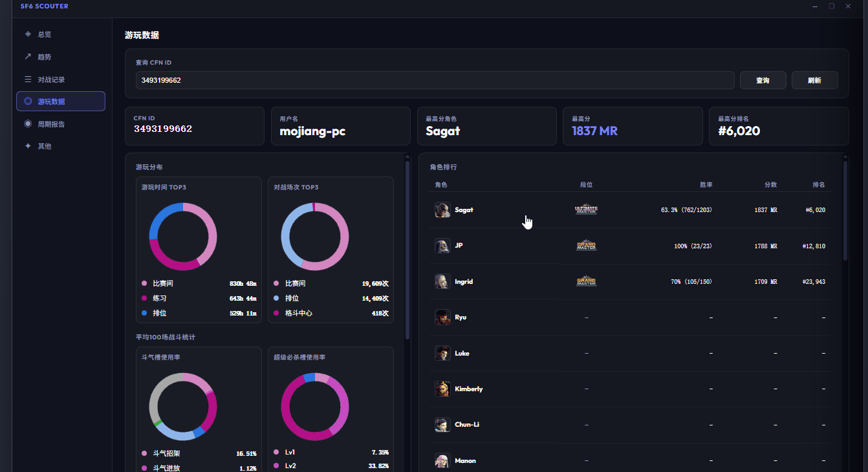This screenshot has height=472, width=868.
Task: Click the 平均100场战斗统计 section heading
Action: pyautogui.click(x=166, y=338)
